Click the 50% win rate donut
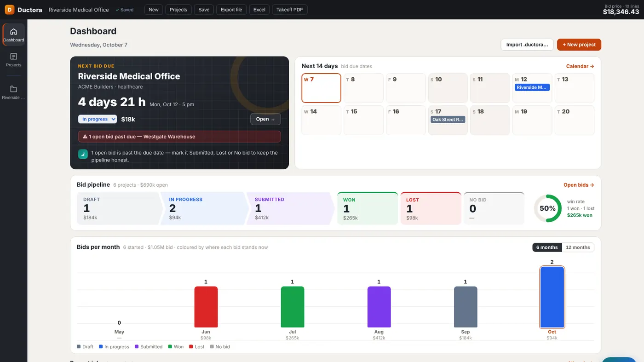The image size is (644, 362). (547, 208)
